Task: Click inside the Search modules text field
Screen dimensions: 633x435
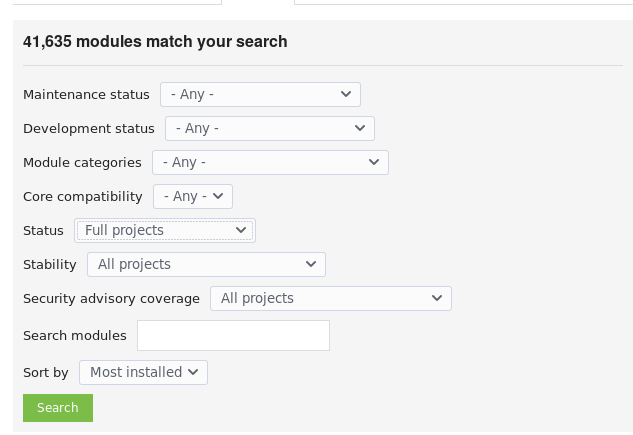Action: click(233, 335)
